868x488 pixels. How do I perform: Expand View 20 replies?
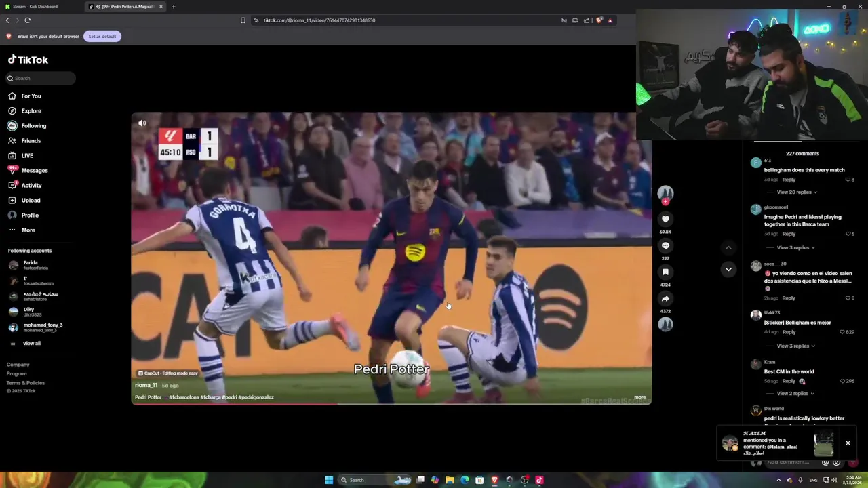(797, 192)
